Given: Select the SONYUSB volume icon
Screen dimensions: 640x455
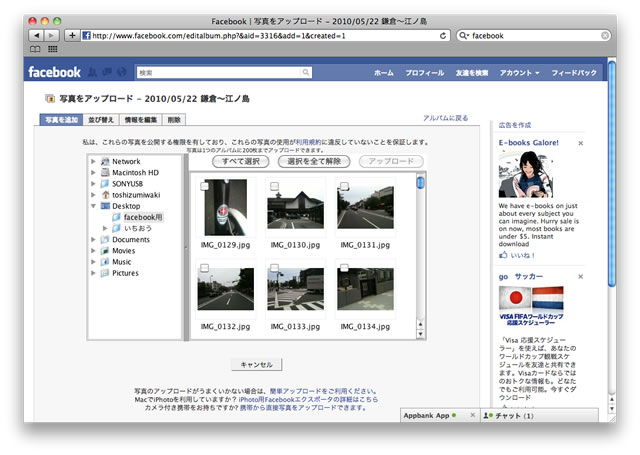Looking at the screenshot, I should [x=105, y=184].
